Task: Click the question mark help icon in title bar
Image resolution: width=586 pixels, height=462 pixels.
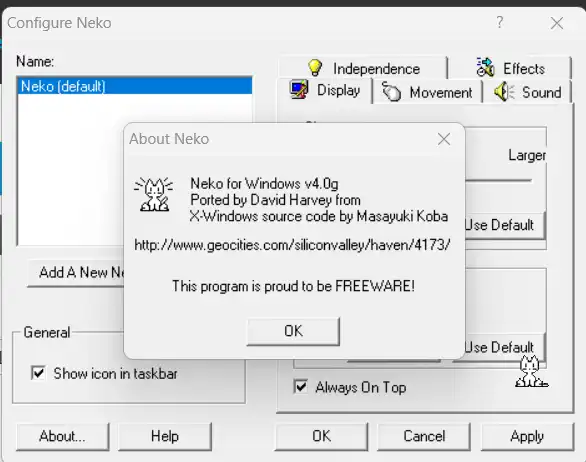Action: click(x=500, y=22)
